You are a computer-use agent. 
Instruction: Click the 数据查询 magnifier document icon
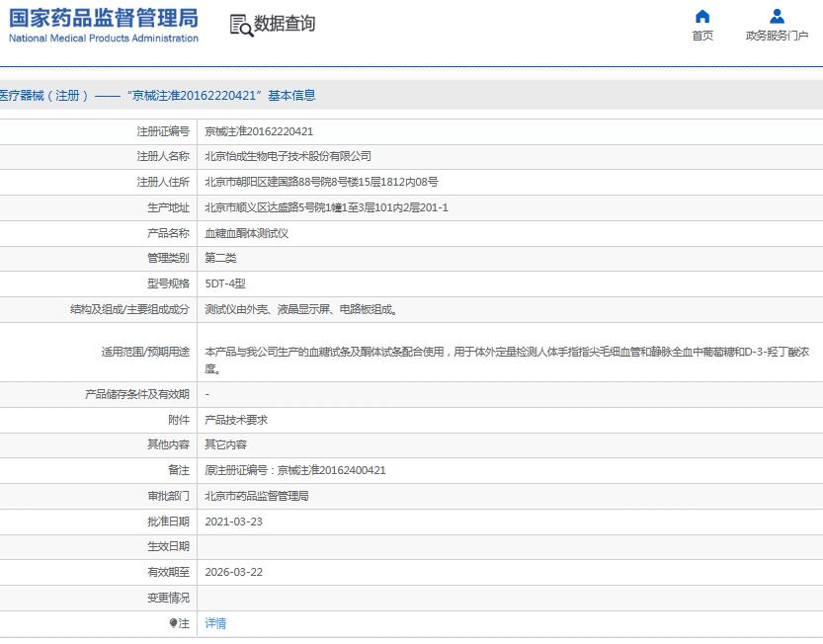point(241,26)
